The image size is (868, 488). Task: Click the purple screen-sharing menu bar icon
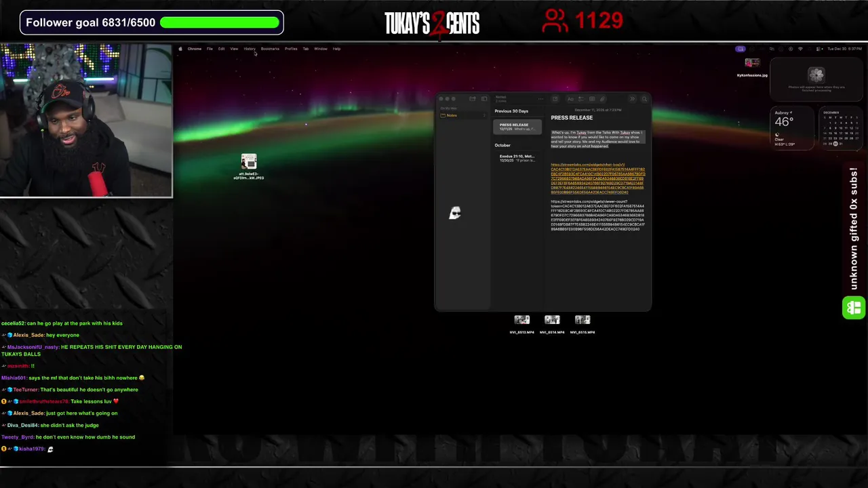point(741,49)
